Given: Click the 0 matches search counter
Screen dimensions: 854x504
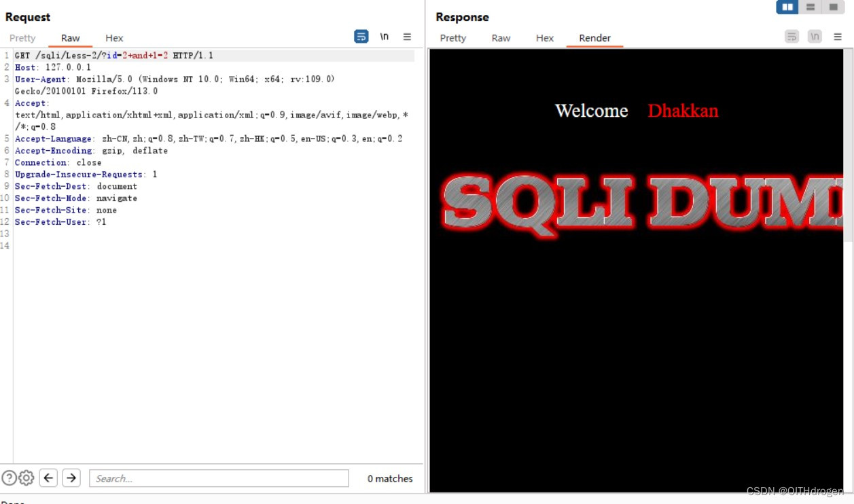Looking at the screenshot, I should [x=390, y=479].
